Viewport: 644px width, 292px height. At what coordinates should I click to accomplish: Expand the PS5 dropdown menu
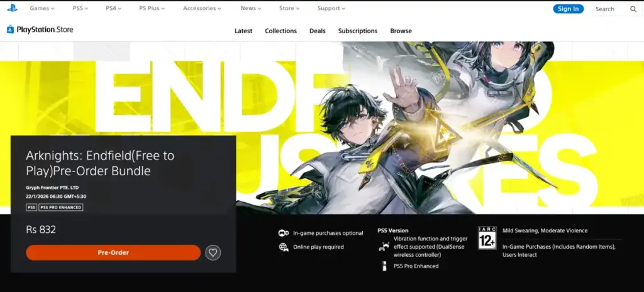[80, 8]
